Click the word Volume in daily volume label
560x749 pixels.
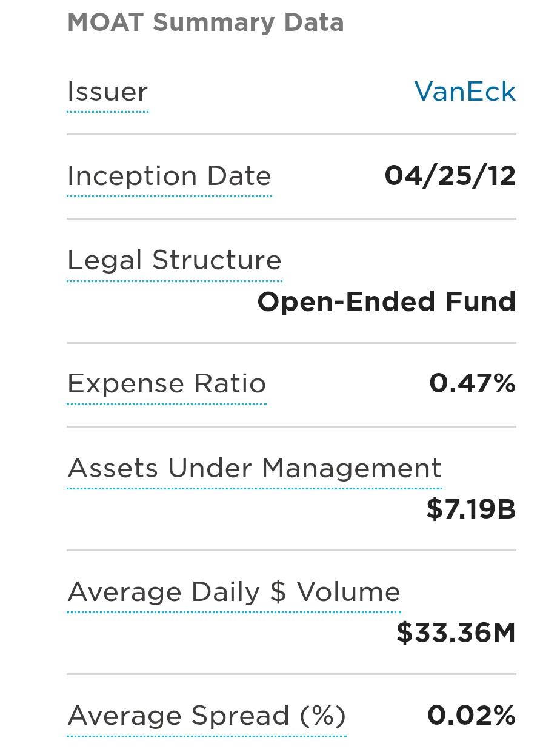(348, 592)
